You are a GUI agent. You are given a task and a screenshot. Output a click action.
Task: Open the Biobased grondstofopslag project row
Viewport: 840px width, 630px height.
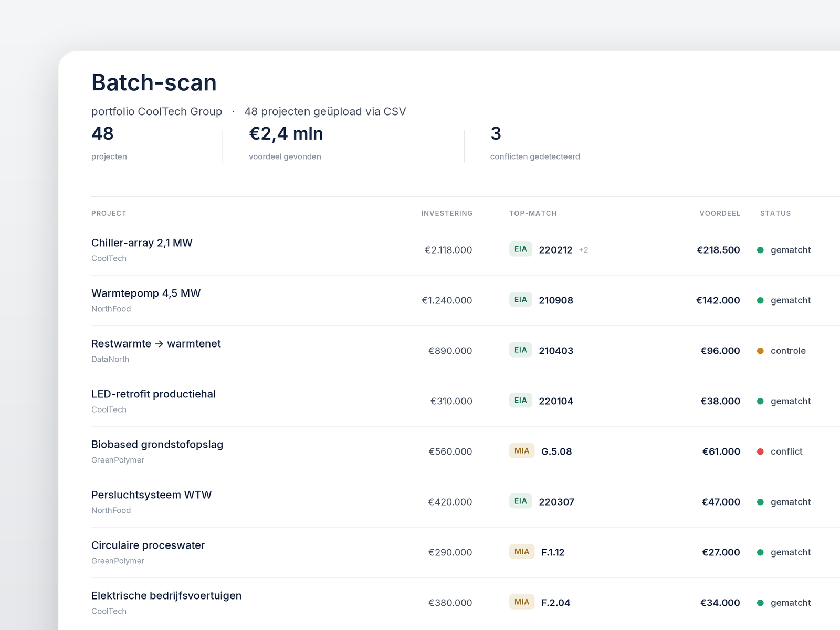coord(466,451)
